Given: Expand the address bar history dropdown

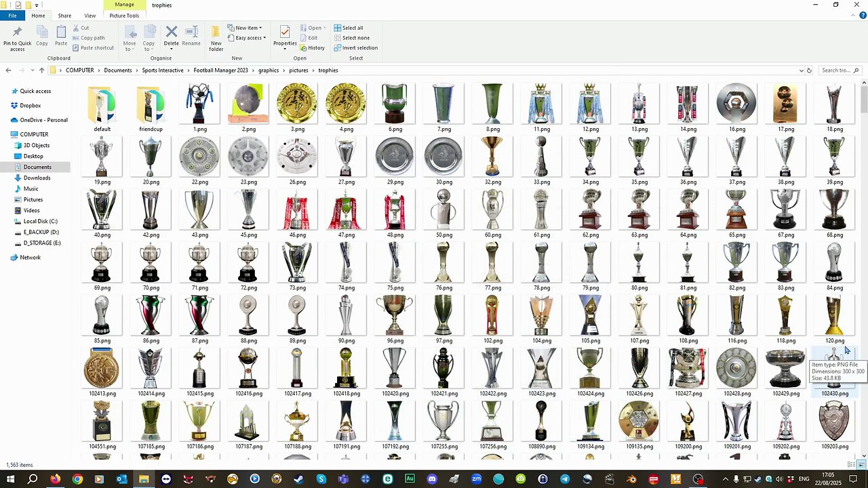Looking at the screenshot, I should tap(801, 70).
